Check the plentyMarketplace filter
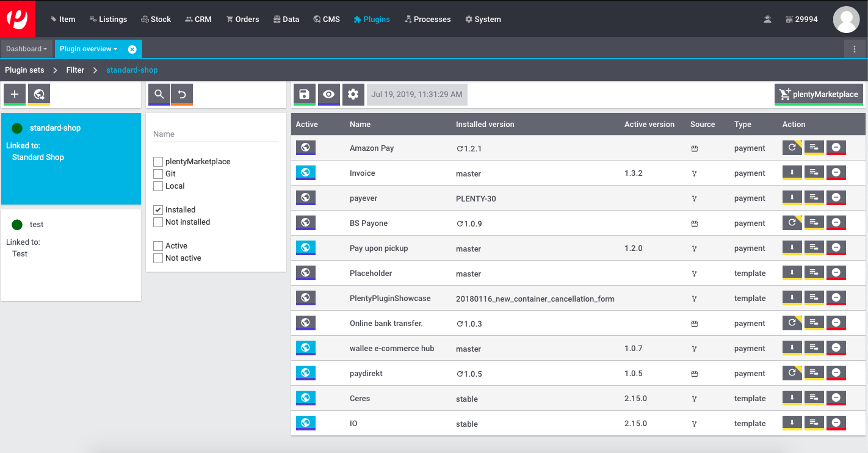Image resolution: width=868 pixels, height=453 pixels. (158, 162)
